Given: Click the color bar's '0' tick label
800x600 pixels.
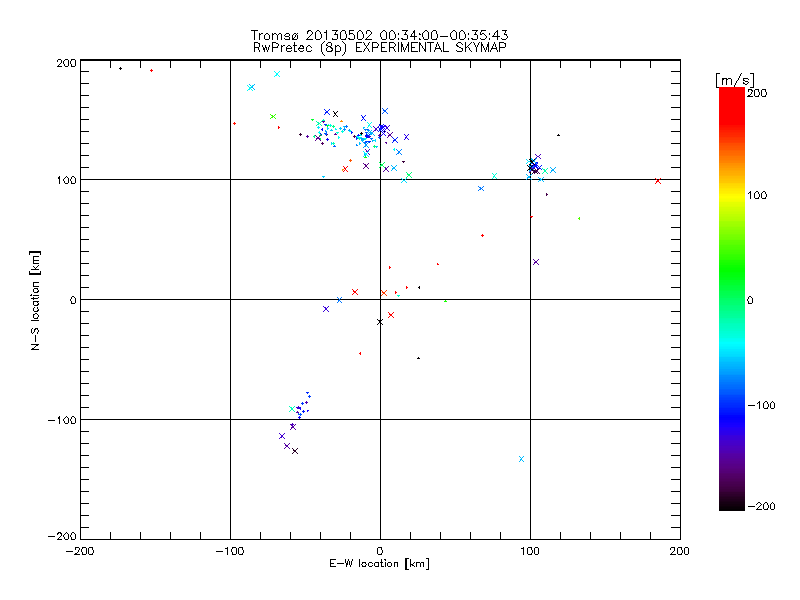Looking at the screenshot, I should pos(750,300).
